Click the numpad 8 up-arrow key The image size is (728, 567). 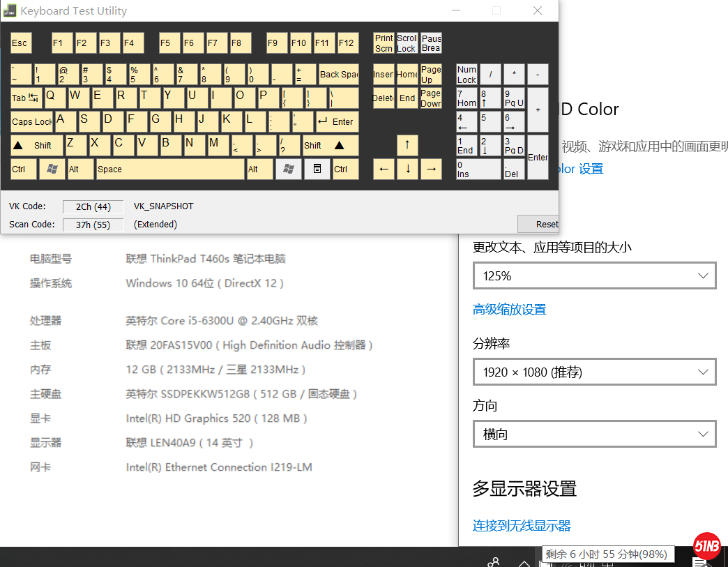pyautogui.click(x=490, y=98)
